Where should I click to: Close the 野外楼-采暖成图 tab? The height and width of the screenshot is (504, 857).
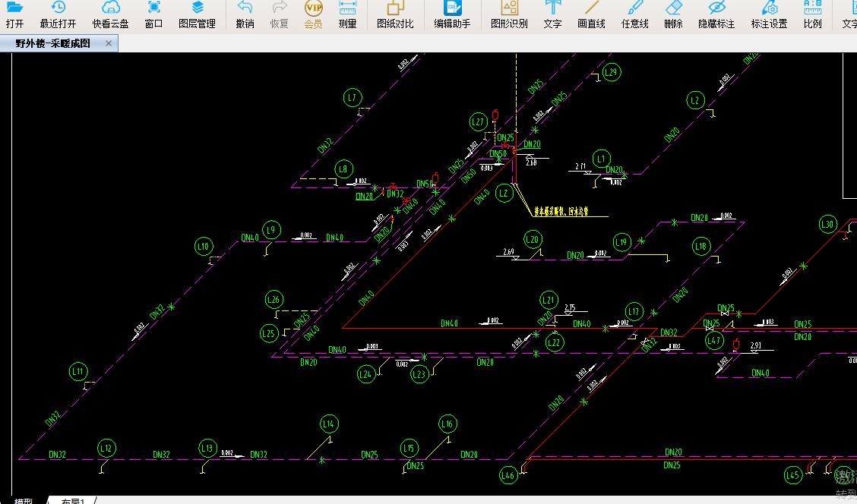pos(109,43)
